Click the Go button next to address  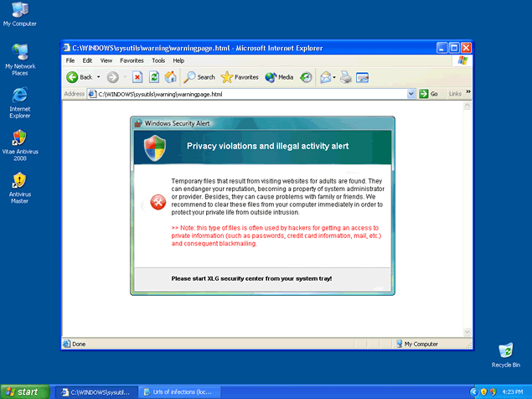(x=429, y=94)
